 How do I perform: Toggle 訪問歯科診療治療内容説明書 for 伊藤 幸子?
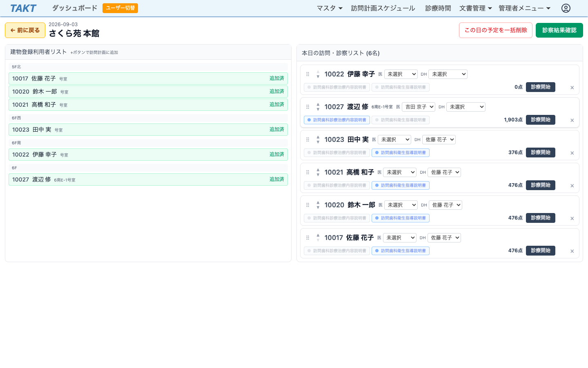337,87
